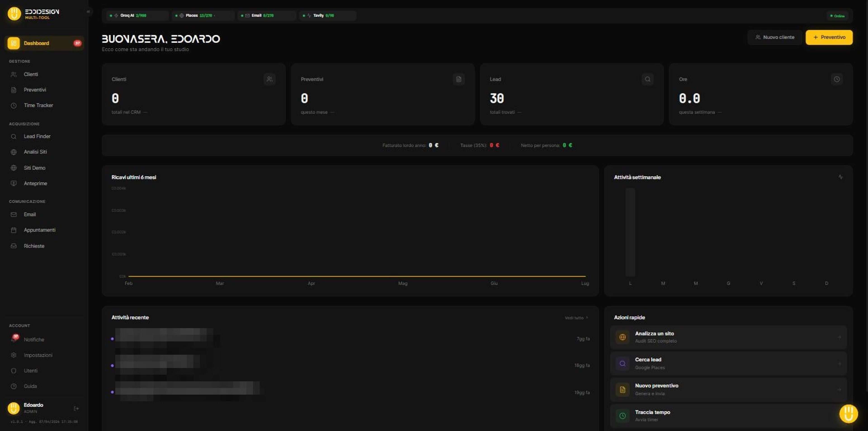
Task: Go to Clienti in the sidebar
Action: 44,74
